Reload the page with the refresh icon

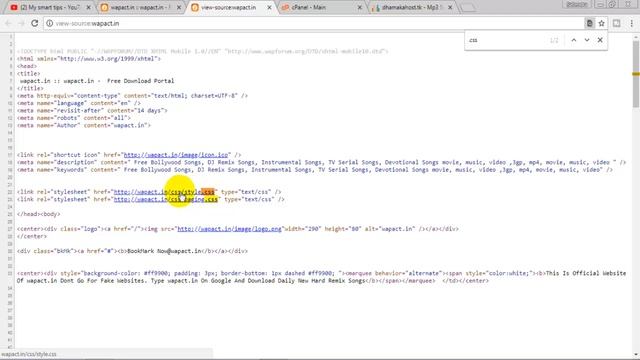click(35, 23)
